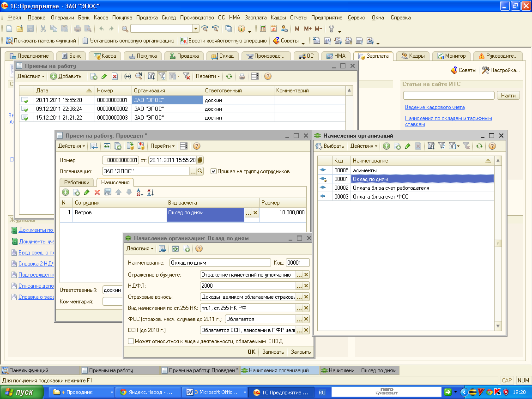Viewport: 532px width, 399px height.
Task: Click Показать панель функций button
Action: [41, 41]
